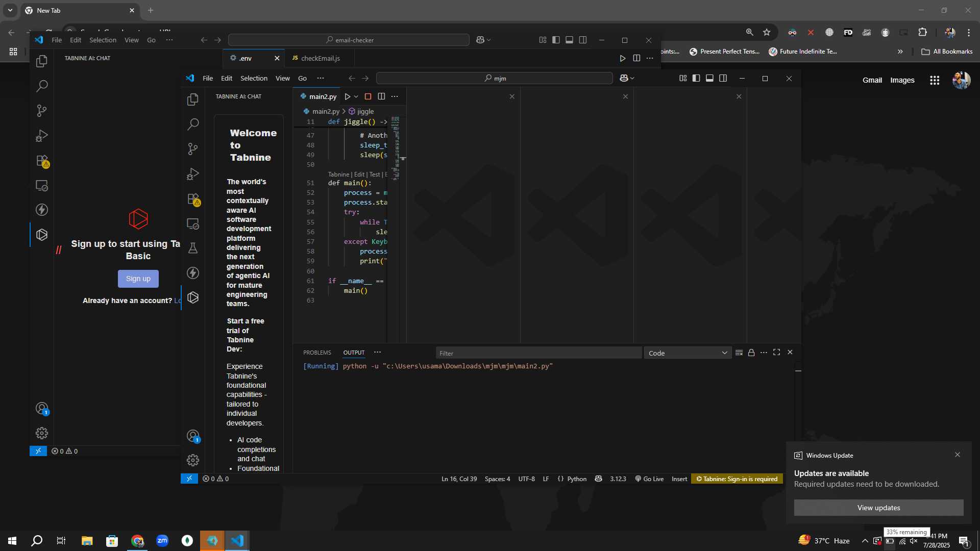Switch to checkEmail.js tab
Viewport: 980px width, 551px height.
[320, 58]
